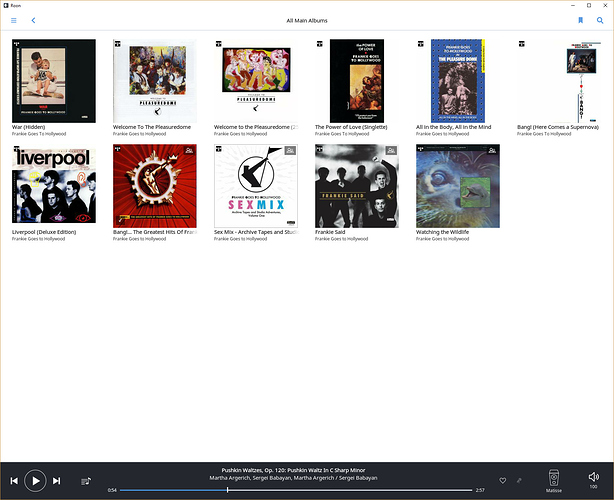Viewport: 614px width, 500px height.
Task: Click artist name under Liverpool (Deluxe Edition)
Action: pyautogui.click(x=38, y=239)
